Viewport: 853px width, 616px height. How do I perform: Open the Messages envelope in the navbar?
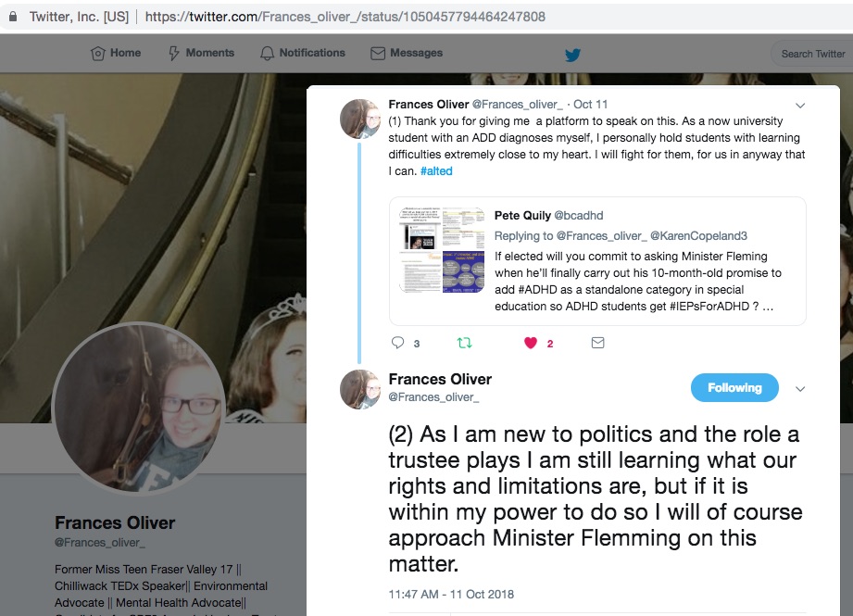[x=407, y=53]
